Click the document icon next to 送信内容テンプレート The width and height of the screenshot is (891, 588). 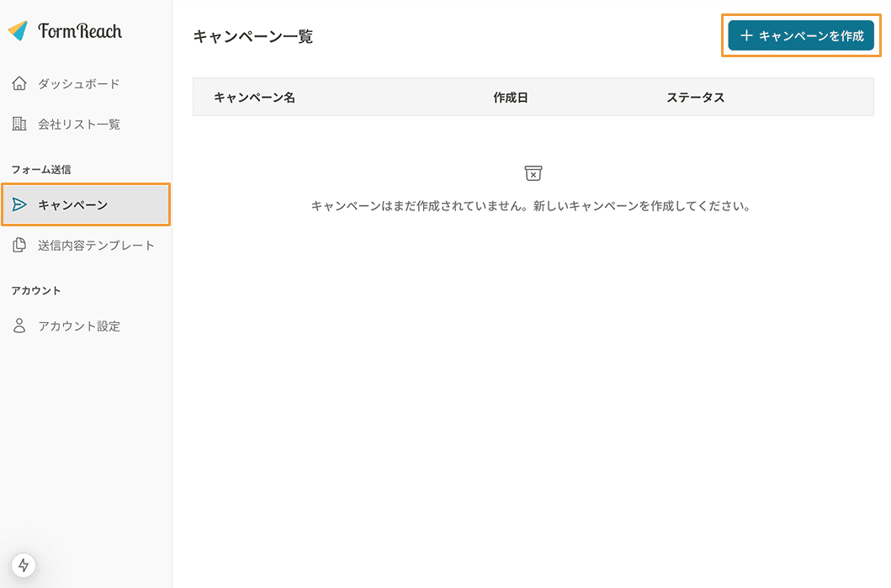(19, 245)
